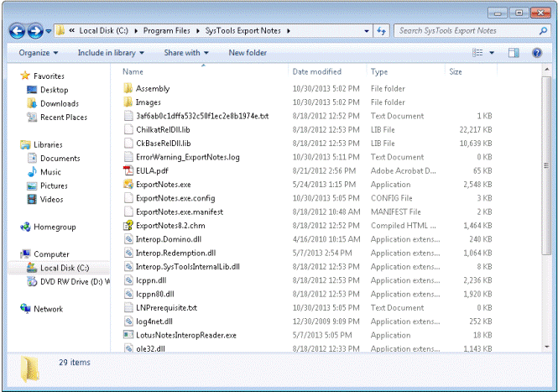The width and height of the screenshot is (558, 392).
Task: Sort by the Type column header
Action: point(379,71)
